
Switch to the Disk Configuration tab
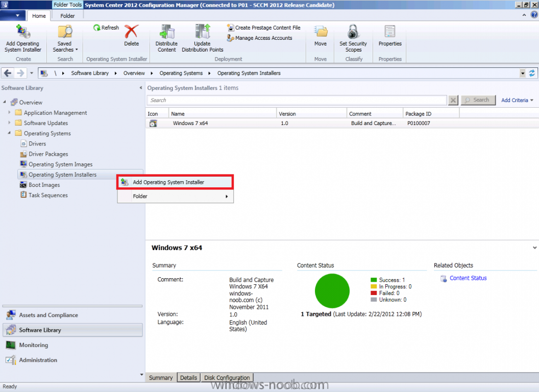click(x=227, y=378)
